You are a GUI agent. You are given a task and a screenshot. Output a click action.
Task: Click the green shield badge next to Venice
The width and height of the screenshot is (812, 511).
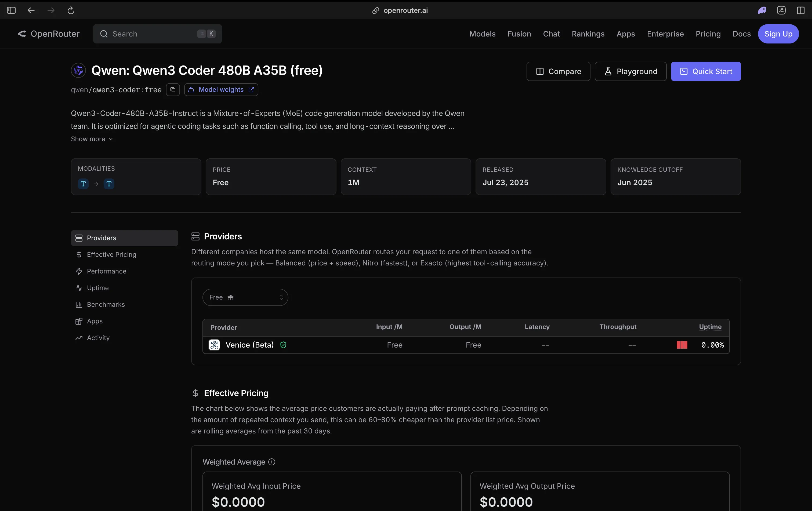coord(283,345)
